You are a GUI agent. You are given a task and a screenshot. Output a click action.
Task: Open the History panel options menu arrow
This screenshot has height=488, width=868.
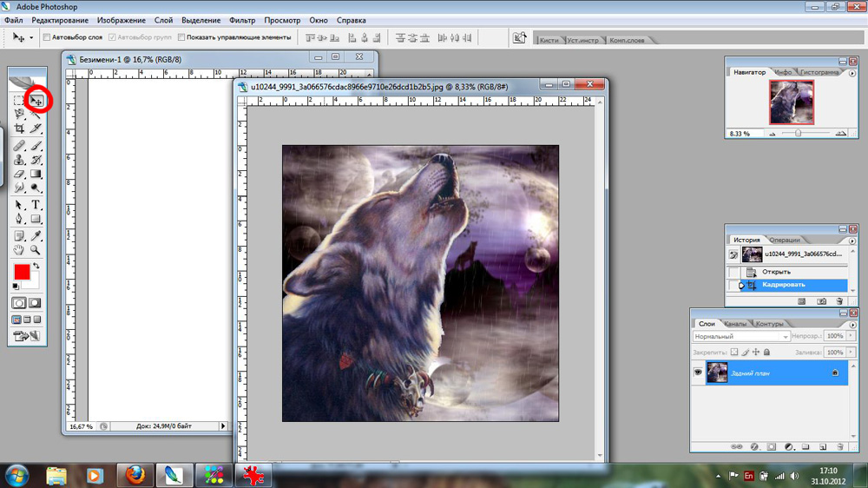852,241
